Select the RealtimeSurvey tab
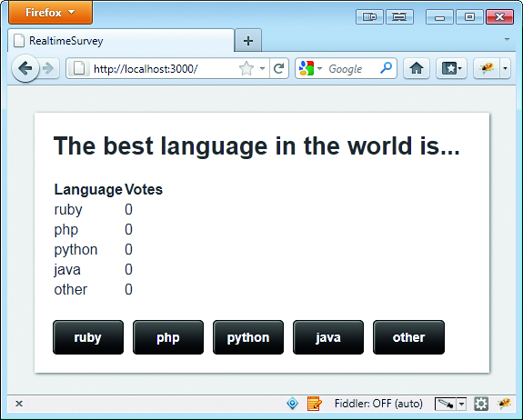 [121, 41]
